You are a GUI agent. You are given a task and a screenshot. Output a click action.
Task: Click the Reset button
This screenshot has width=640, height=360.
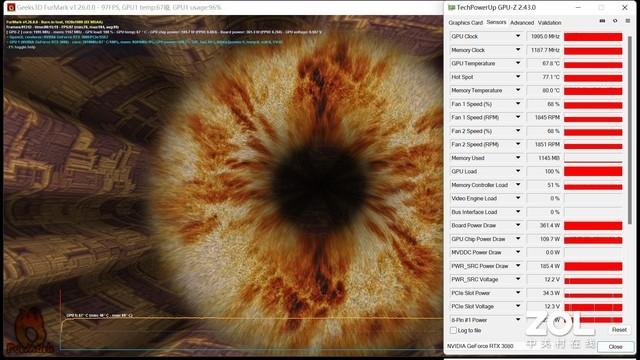(x=619, y=330)
